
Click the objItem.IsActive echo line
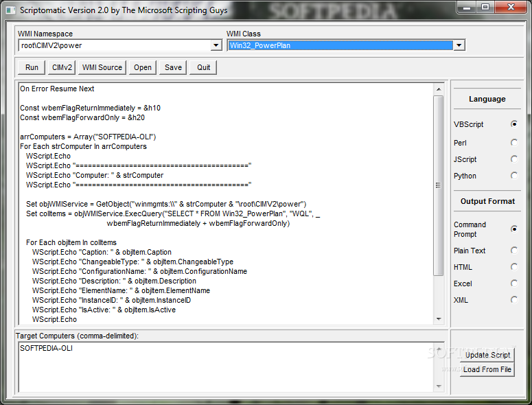coord(104,310)
